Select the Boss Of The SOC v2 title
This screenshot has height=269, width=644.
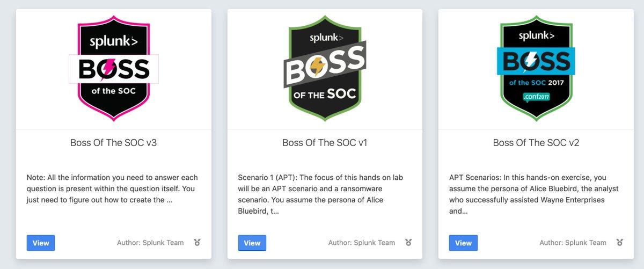tap(536, 143)
